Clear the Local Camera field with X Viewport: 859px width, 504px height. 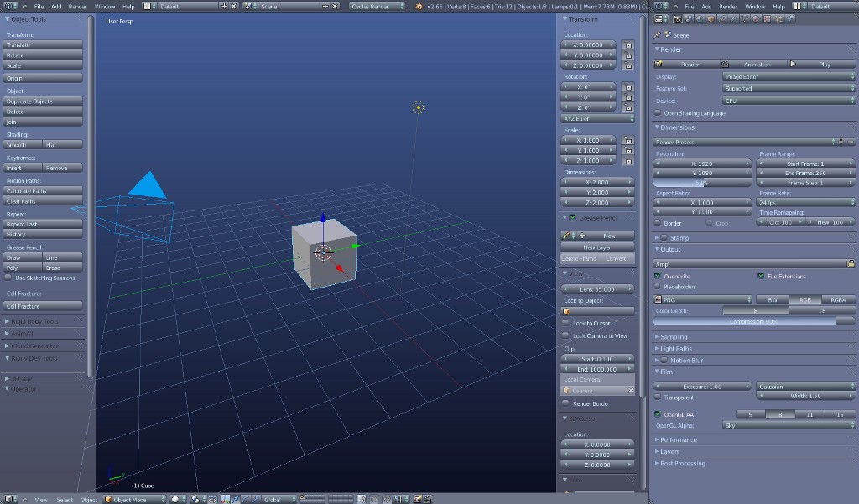630,391
